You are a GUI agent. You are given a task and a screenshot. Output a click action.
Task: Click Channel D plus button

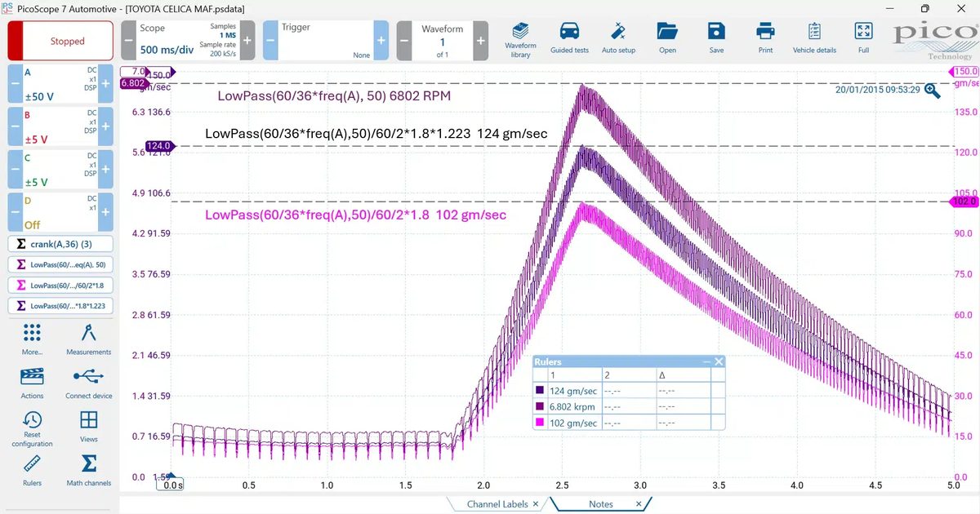click(105, 210)
